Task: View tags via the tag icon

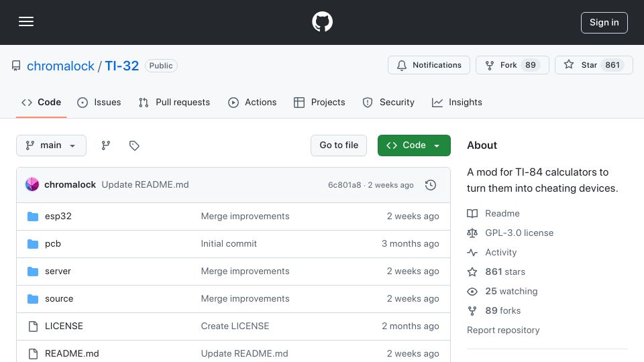Action: (x=134, y=145)
